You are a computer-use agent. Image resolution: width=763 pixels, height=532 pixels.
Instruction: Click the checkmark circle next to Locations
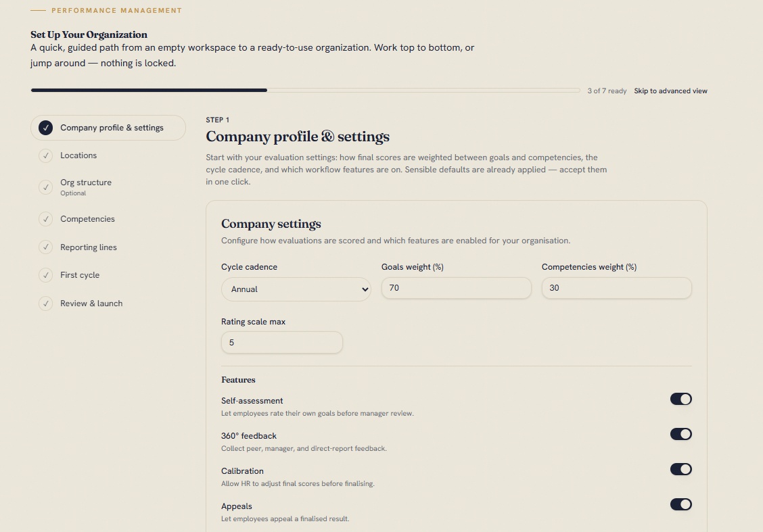[x=46, y=155]
